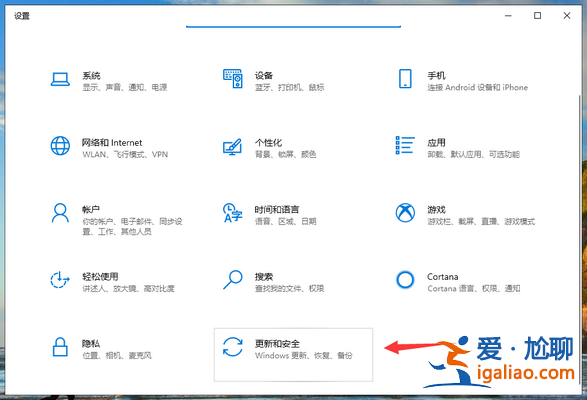587x400 pixels.
Task: Click the 轻松使用 dashed clock icon
Action: pos(60,280)
